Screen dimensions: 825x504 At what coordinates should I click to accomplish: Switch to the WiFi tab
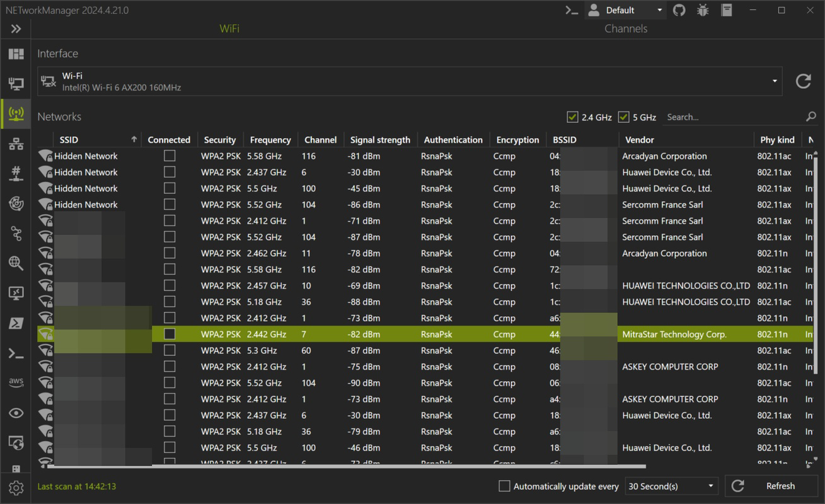[x=229, y=28]
